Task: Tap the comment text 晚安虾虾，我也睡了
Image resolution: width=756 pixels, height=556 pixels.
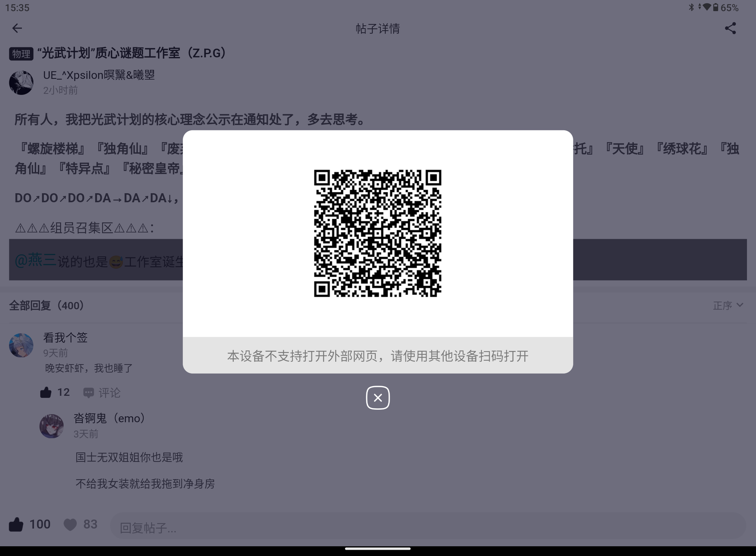Action: point(89,368)
